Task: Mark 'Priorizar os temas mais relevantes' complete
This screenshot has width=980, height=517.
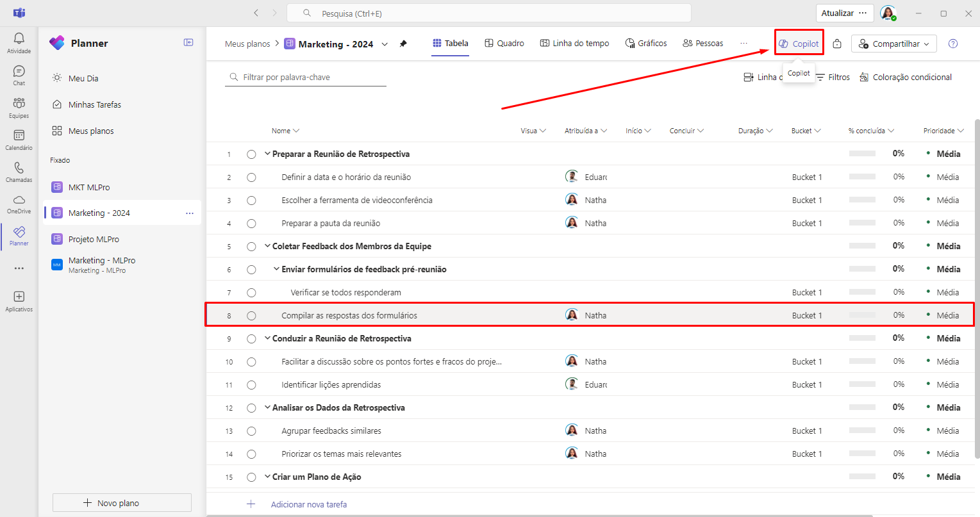Action: tap(251, 454)
